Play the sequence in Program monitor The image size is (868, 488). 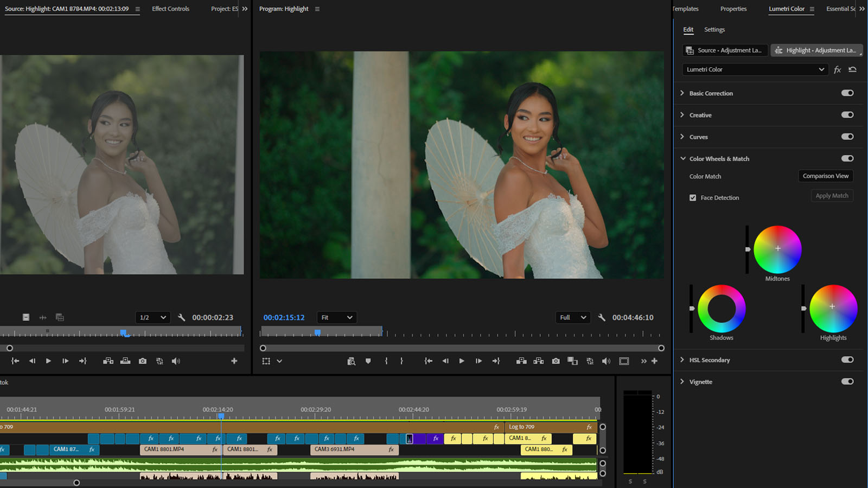462,361
